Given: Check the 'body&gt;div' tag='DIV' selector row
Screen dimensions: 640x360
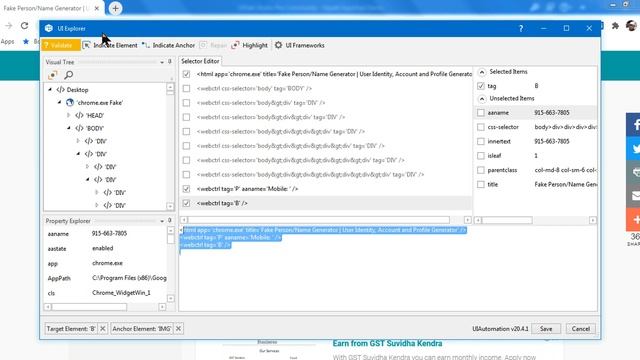Looking at the screenshot, I should (187, 103).
